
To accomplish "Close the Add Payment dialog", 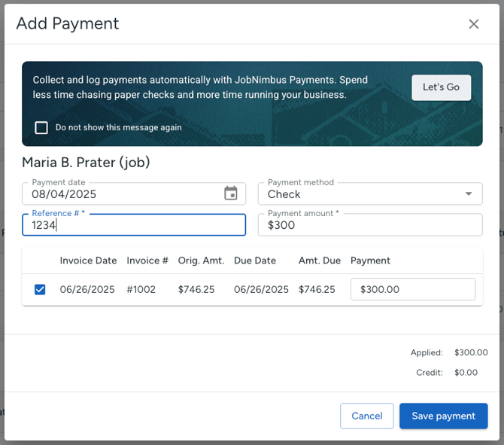I will [474, 24].
